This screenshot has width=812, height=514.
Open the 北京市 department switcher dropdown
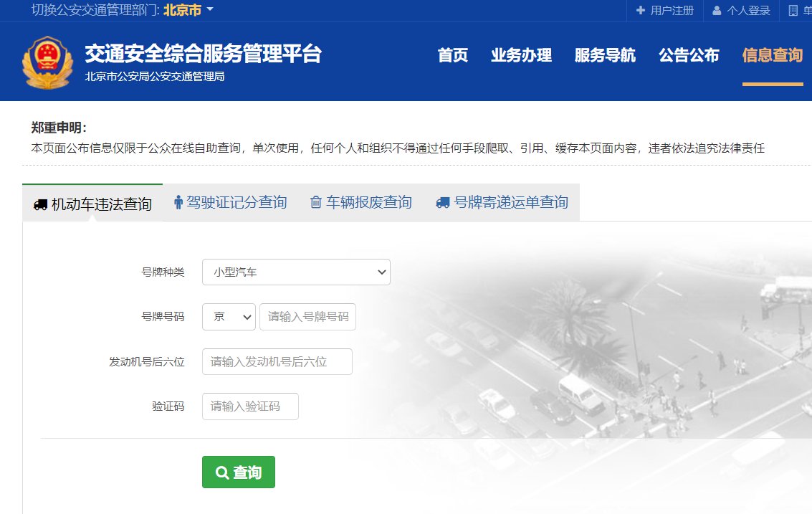pyautogui.click(x=188, y=10)
